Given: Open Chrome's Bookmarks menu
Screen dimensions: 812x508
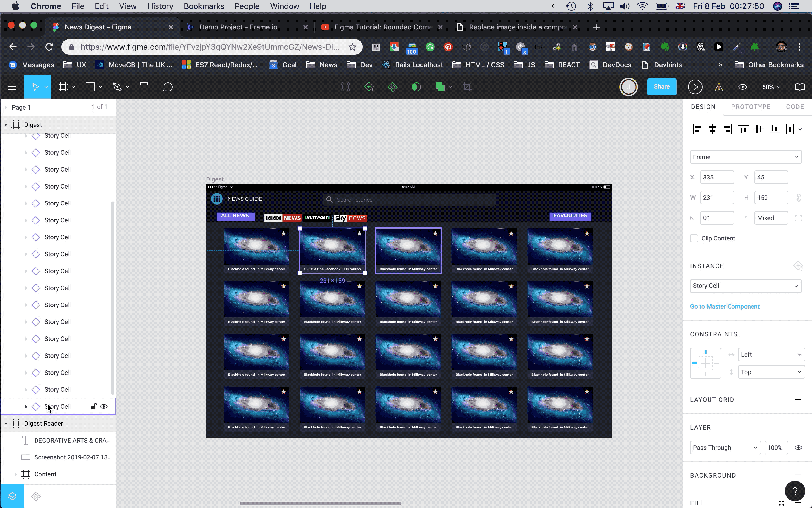Looking at the screenshot, I should click(204, 6).
